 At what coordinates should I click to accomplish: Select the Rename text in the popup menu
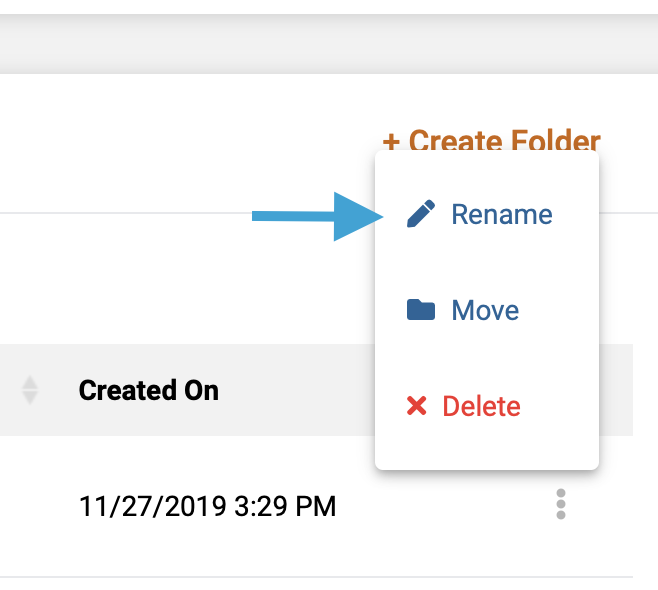tap(502, 214)
